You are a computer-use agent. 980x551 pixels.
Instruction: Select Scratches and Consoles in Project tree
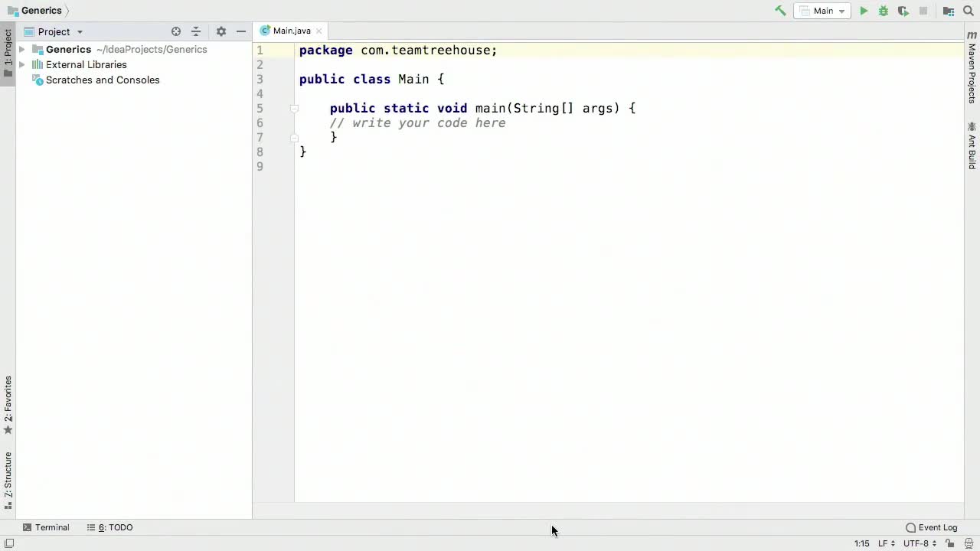click(103, 80)
